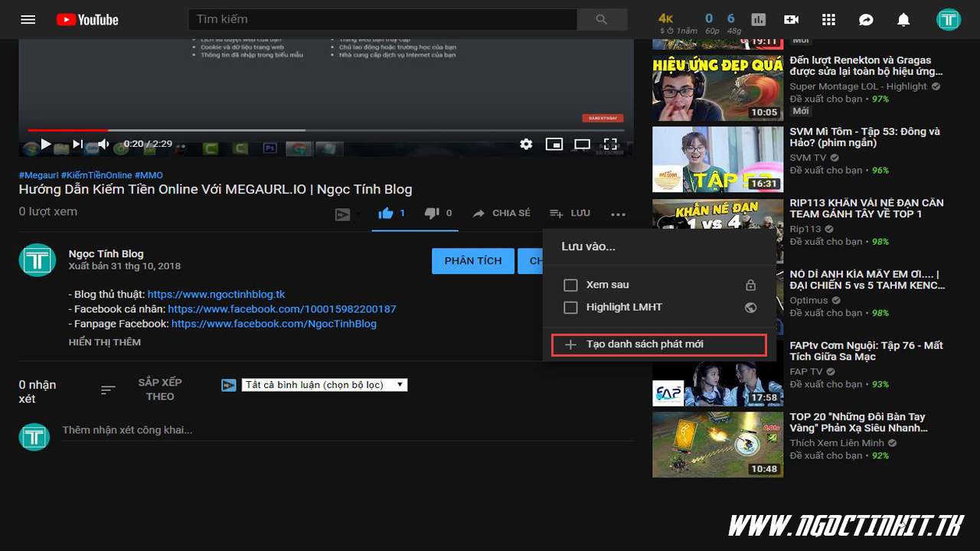Check the Xem sau checkbox
This screenshot has height=551, width=980.
pyautogui.click(x=570, y=285)
